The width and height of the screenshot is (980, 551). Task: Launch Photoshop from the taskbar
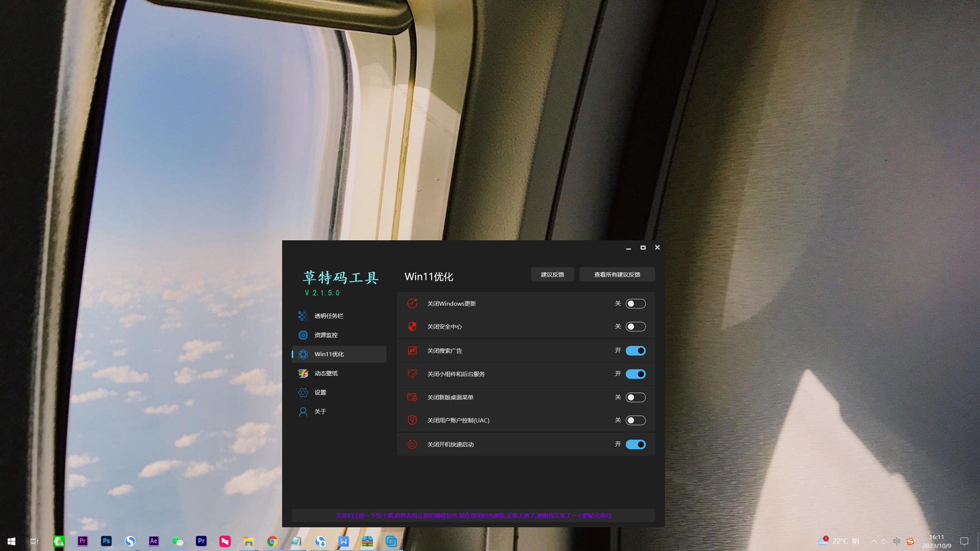106,541
